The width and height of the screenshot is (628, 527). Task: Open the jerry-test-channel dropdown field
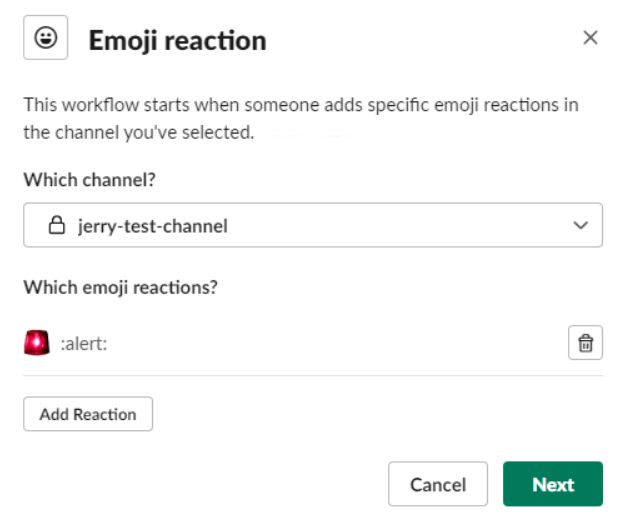[x=313, y=225]
